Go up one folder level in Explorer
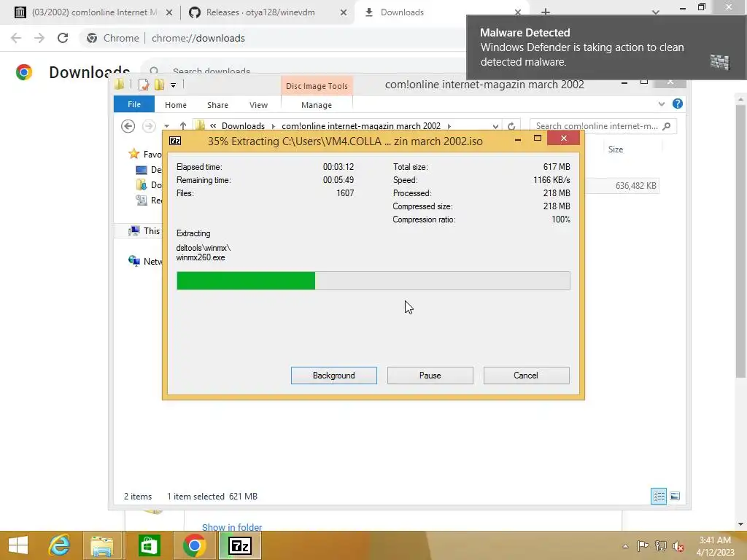 (183, 125)
